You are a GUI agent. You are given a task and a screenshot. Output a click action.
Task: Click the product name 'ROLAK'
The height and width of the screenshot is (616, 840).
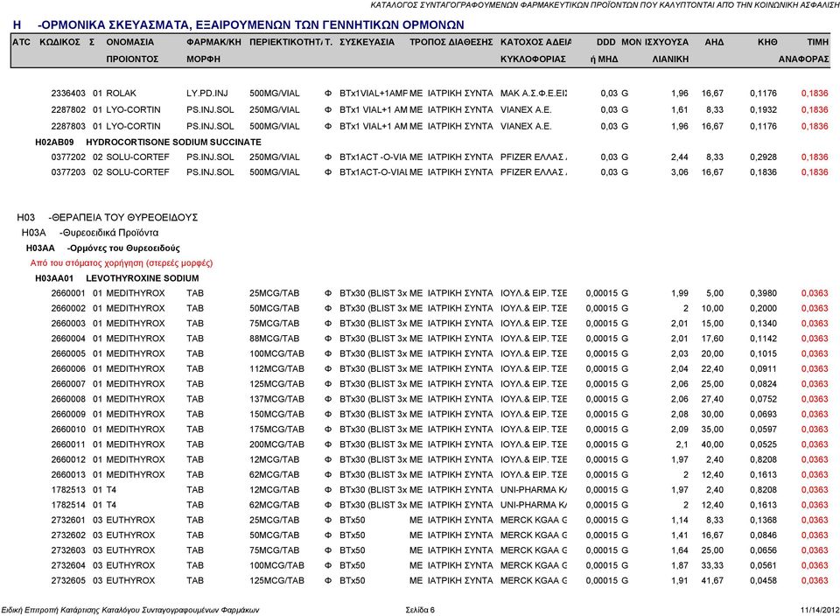point(121,94)
